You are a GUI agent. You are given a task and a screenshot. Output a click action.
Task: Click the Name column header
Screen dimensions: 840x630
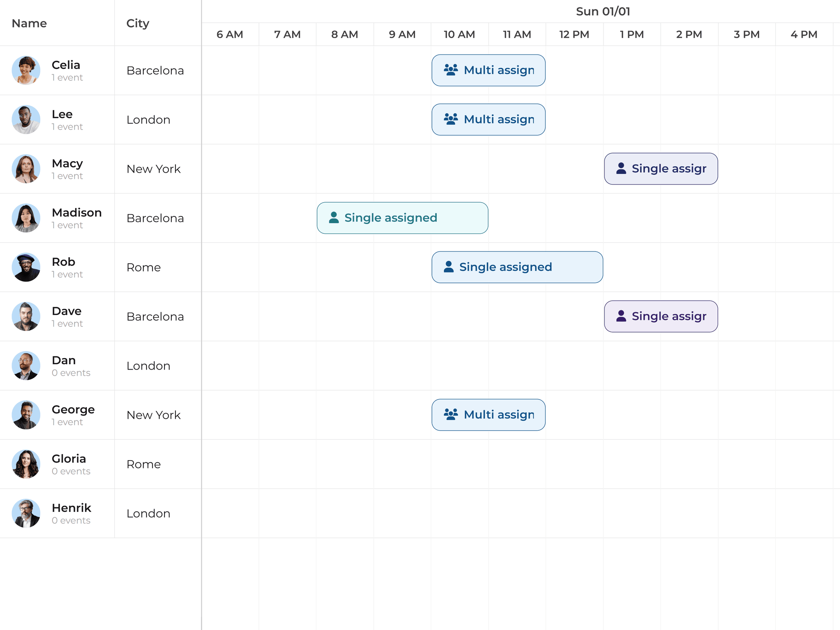pos(29,23)
